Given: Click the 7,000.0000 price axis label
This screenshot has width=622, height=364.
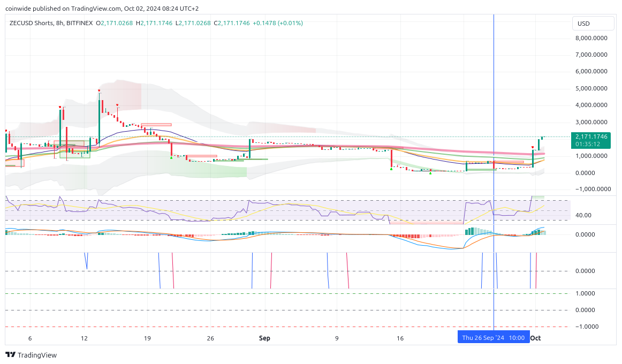Looking at the screenshot, I should tap(591, 55).
